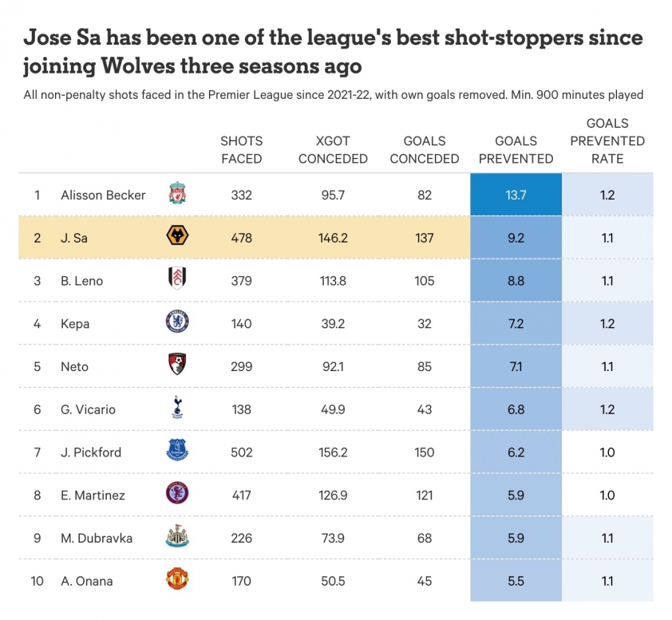The height and width of the screenshot is (620, 672).
Task: Click the chart headline about Jose Sa
Action: [x=333, y=51]
